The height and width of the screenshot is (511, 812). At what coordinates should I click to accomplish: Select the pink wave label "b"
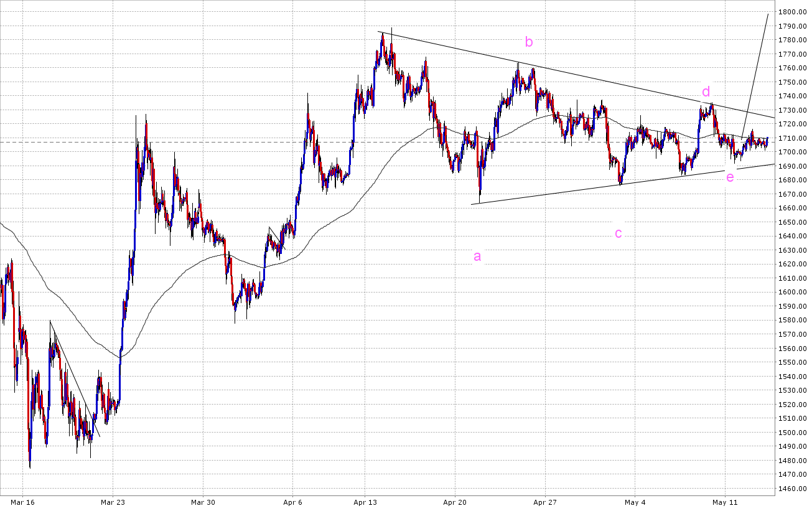click(529, 42)
